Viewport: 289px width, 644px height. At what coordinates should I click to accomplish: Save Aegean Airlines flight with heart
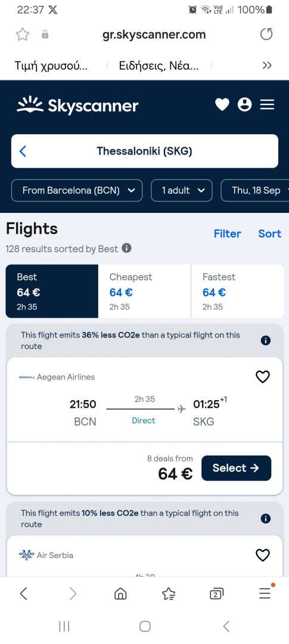click(x=263, y=377)
